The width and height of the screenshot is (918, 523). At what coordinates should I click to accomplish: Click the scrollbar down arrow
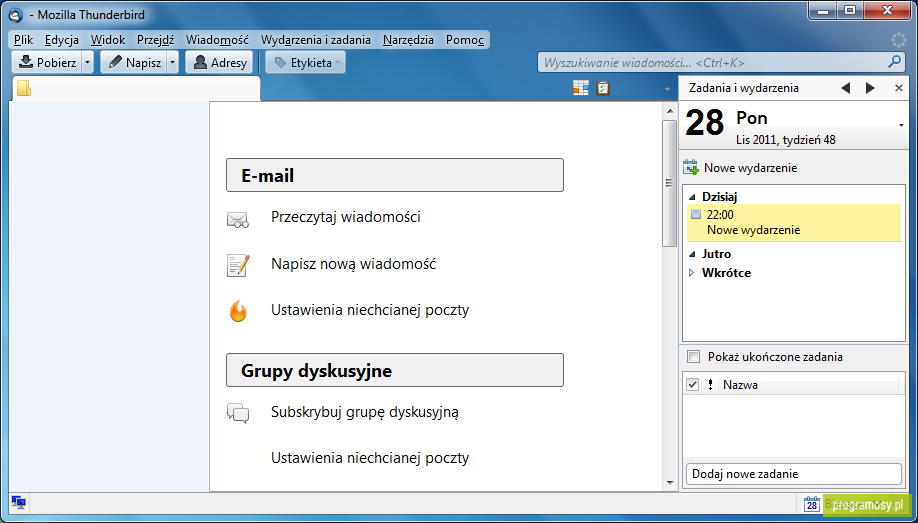click(670, 483)
